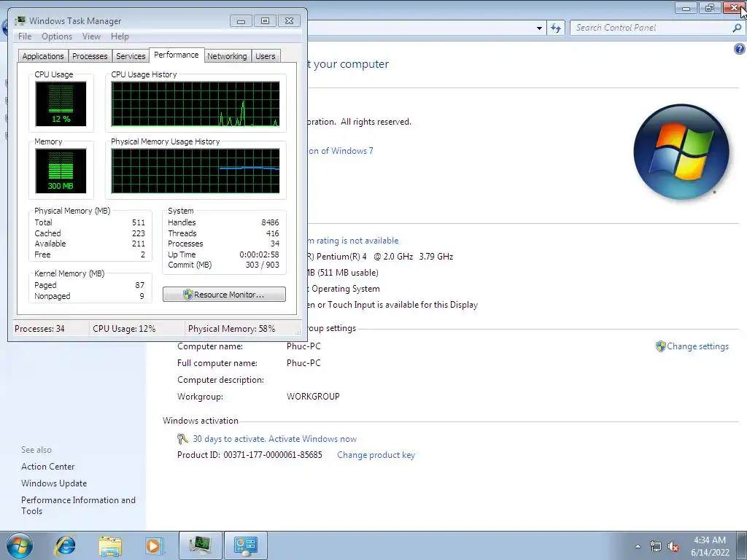Click the WORKGROUP value

coord(313,396)
